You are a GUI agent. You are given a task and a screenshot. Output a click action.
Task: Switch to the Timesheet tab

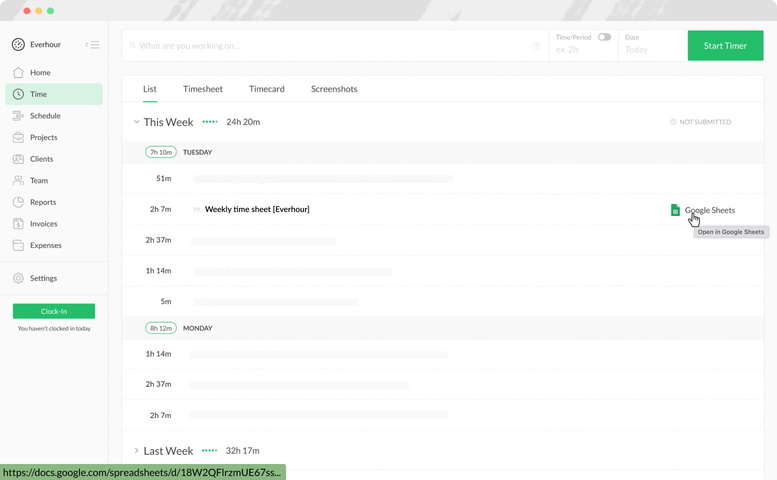[x=203, y=89]
